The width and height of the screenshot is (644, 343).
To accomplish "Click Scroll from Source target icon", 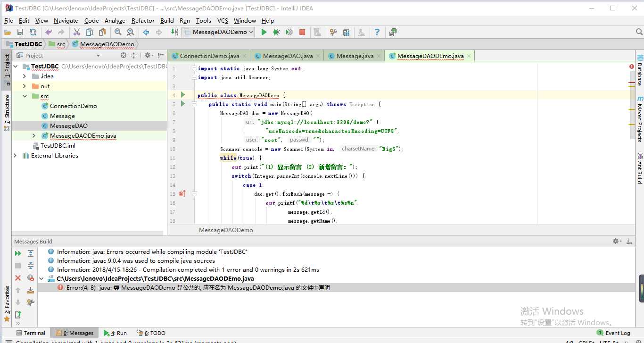I will (124, 55).
